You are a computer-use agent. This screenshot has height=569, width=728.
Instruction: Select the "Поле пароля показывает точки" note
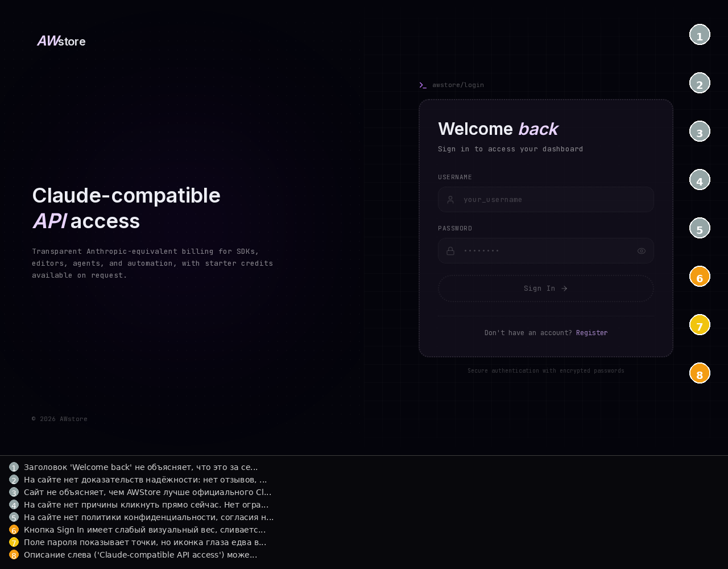pos(144,542)
